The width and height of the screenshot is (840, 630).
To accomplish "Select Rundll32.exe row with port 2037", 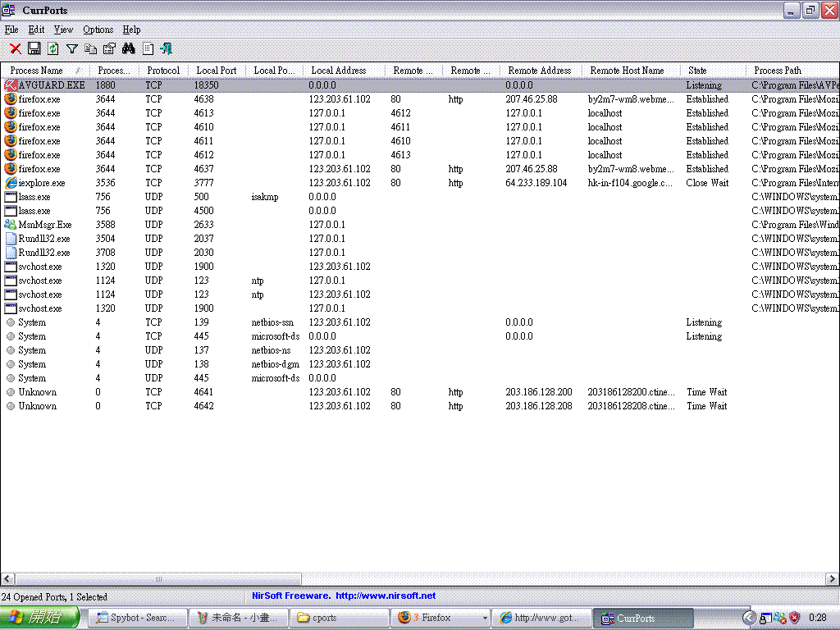I will (x=420, y=239).
